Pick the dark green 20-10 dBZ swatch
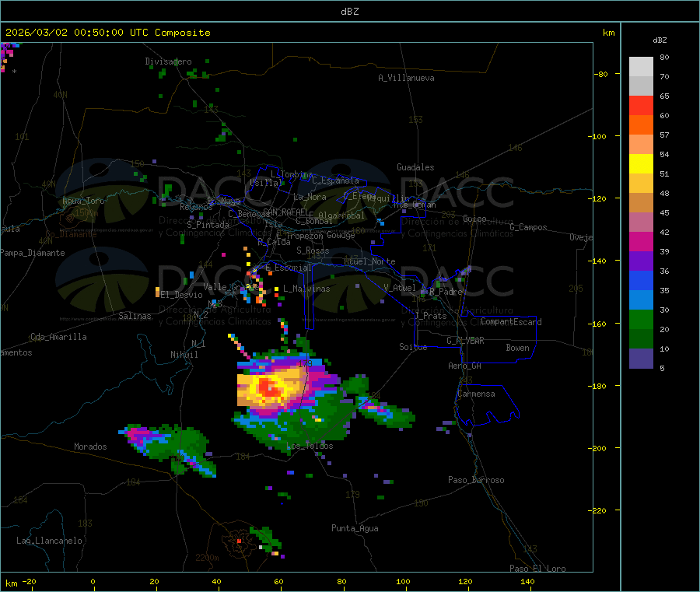Screen dimensions: 700x592 pos(641,339)
